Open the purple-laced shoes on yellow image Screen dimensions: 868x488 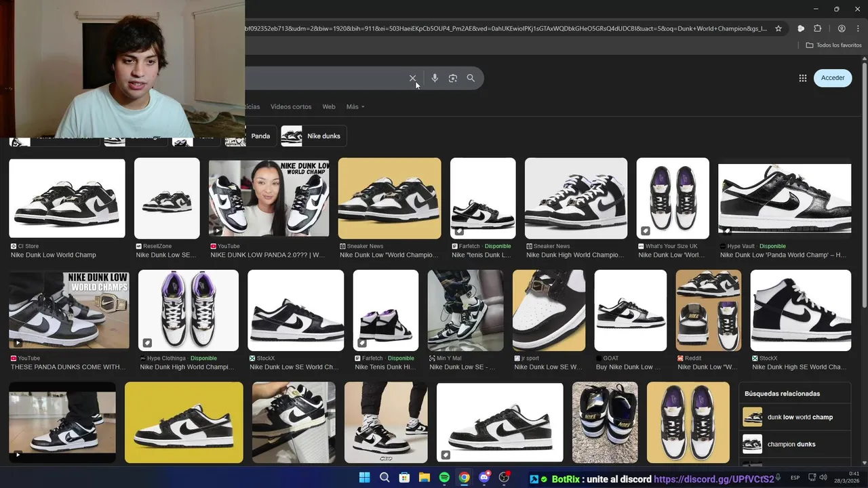click(688, 422)
